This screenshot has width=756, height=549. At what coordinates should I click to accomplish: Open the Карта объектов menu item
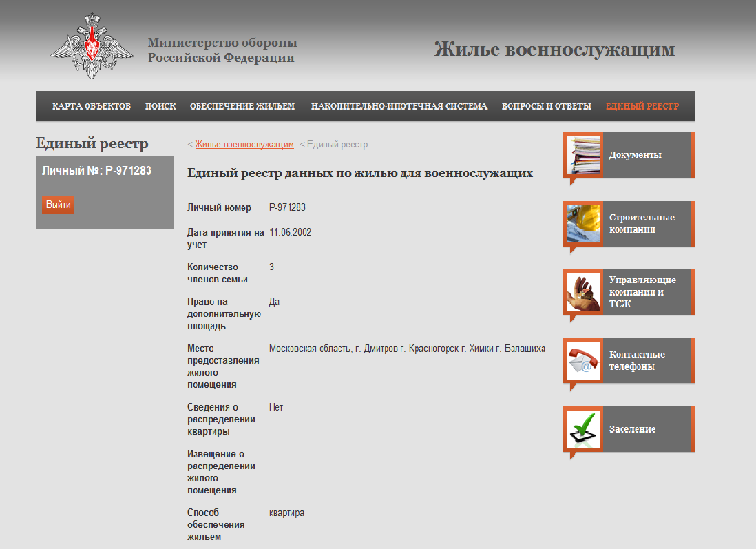pos(92,106)
